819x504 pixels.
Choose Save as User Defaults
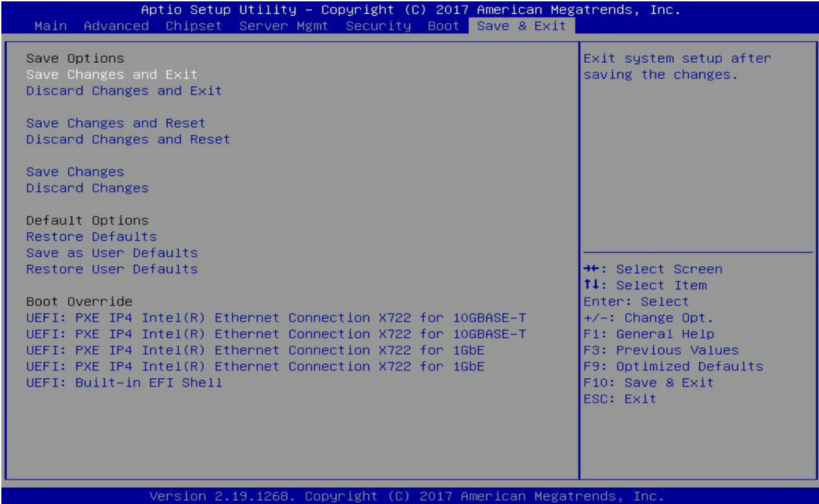coord(111,253)
